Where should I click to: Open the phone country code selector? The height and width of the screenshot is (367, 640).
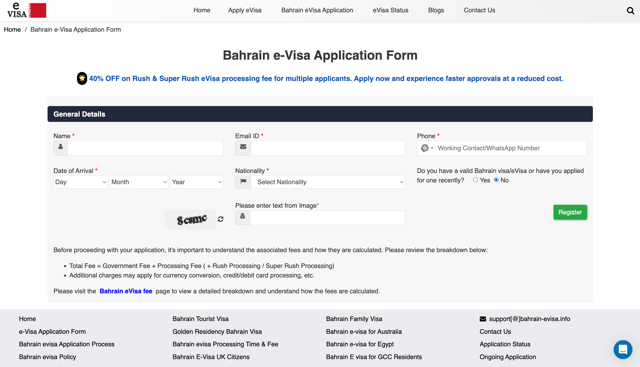tap(427, 148)
